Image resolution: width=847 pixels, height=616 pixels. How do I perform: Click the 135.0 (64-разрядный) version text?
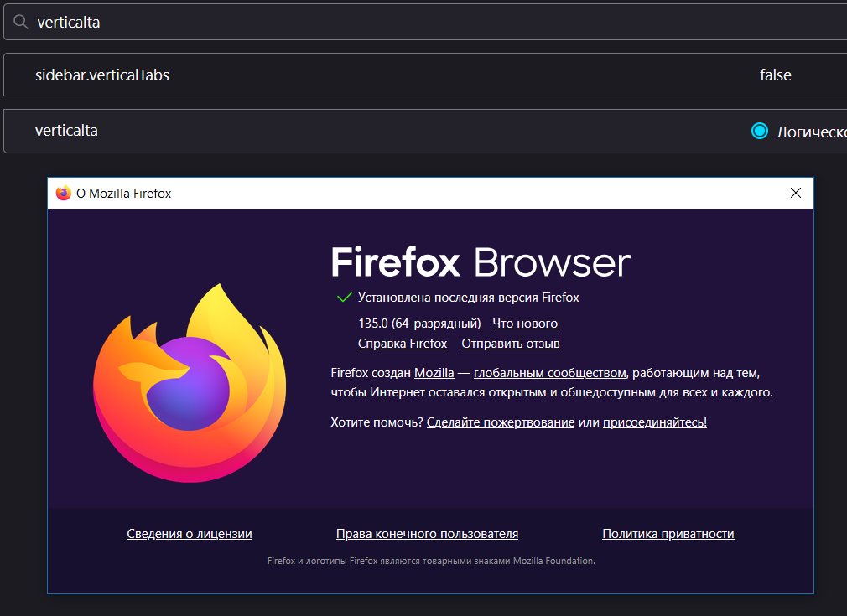pos(419,324)
